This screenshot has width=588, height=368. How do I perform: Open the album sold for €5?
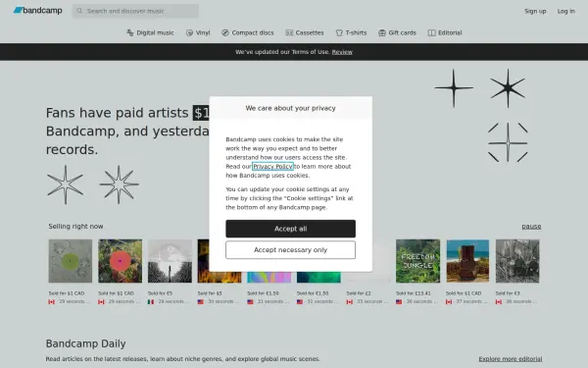(x=170, y=261)
